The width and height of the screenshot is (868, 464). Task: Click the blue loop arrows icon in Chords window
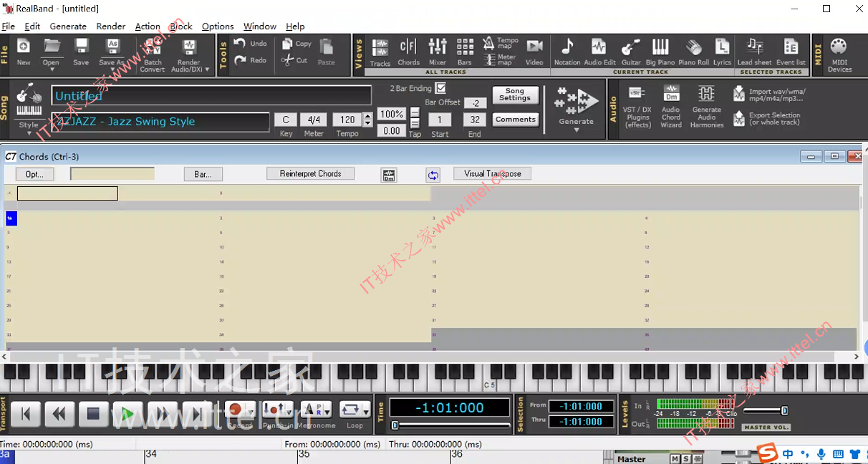tap(433, 175)
